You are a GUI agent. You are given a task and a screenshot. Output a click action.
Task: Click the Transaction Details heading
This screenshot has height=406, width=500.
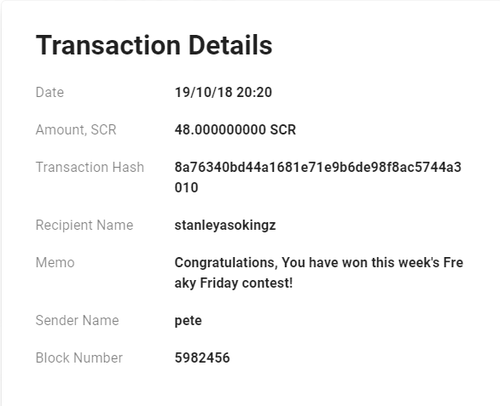pos(154,45)
